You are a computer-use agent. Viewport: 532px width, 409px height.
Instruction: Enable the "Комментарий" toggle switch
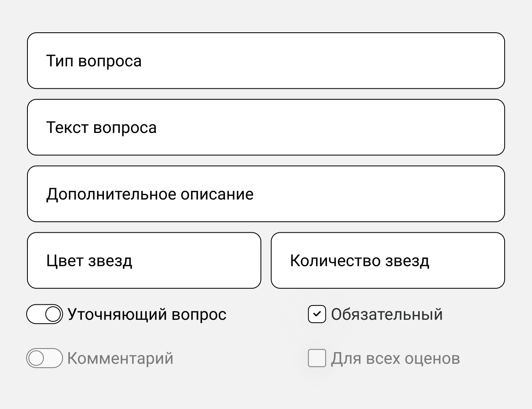point(45,358)
